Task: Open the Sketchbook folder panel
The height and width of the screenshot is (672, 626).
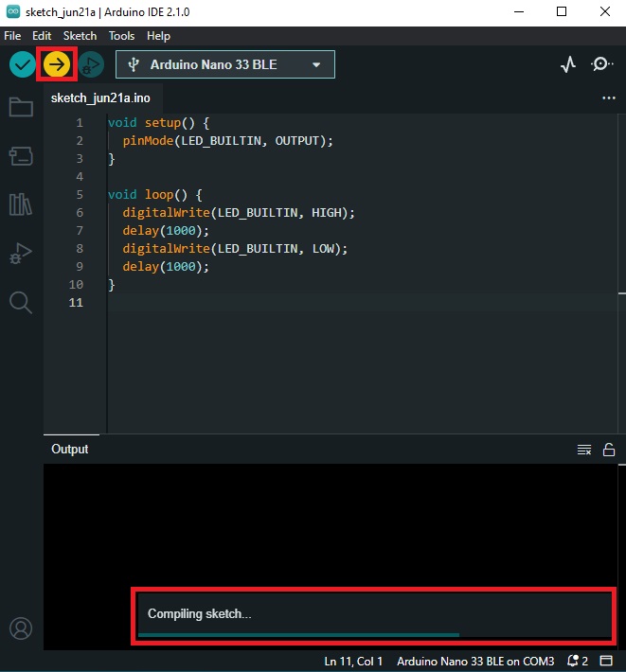Action: coord(21,107)
